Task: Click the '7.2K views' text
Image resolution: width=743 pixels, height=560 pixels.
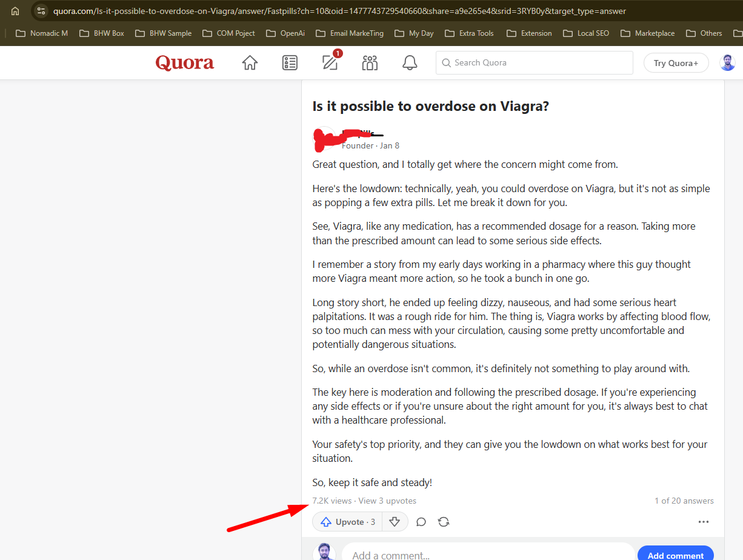Action: pos(332,501)
